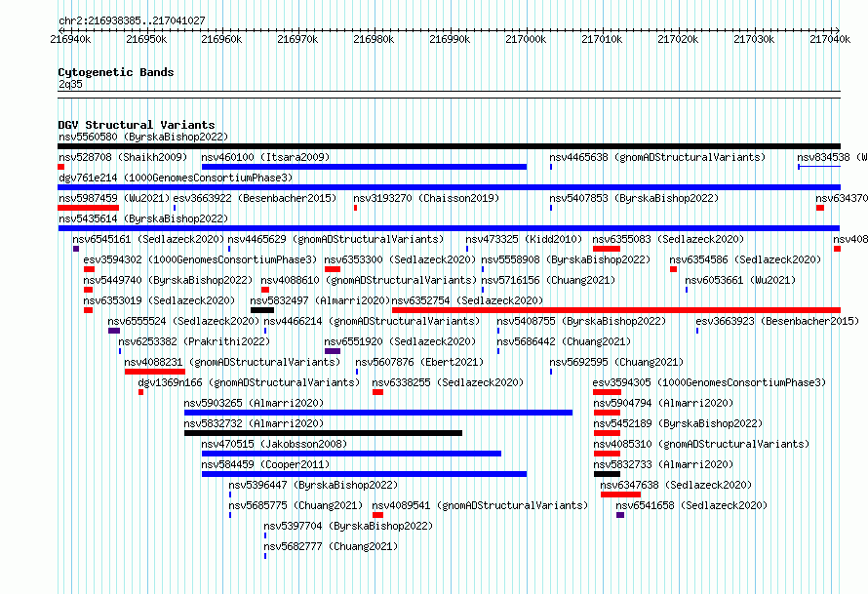Select the black nsv5832732 variant bar

323,433
